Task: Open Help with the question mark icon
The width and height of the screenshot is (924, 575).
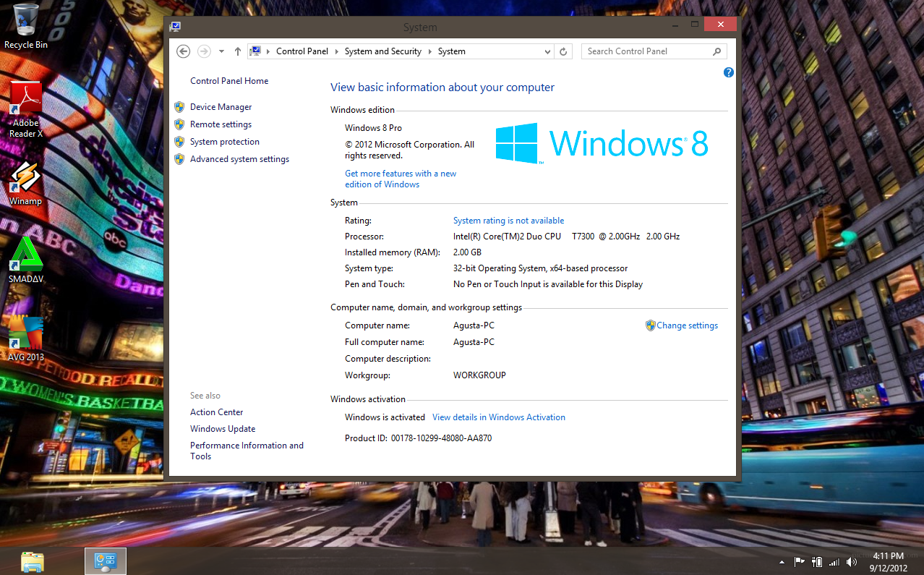Action: point(728,72)
